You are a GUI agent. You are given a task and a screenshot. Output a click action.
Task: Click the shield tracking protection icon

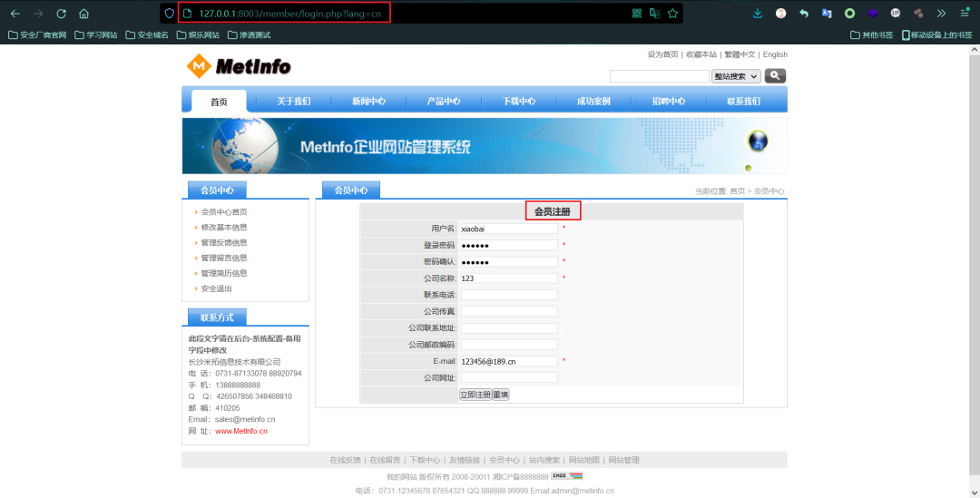(x=170, y=13)
